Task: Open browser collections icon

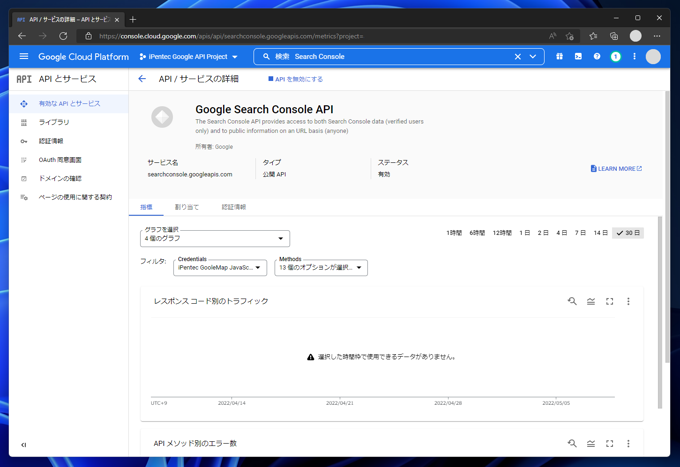Action: [x=614, y=36]
